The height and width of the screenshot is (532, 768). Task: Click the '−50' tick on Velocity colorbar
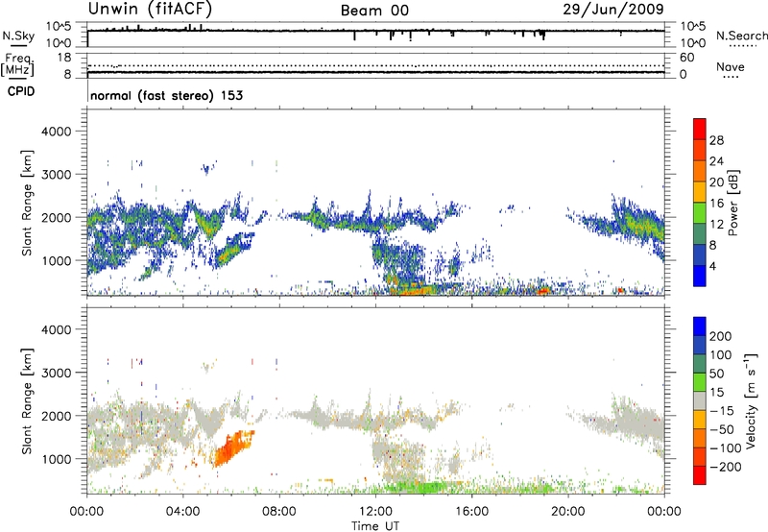[722, 429]
